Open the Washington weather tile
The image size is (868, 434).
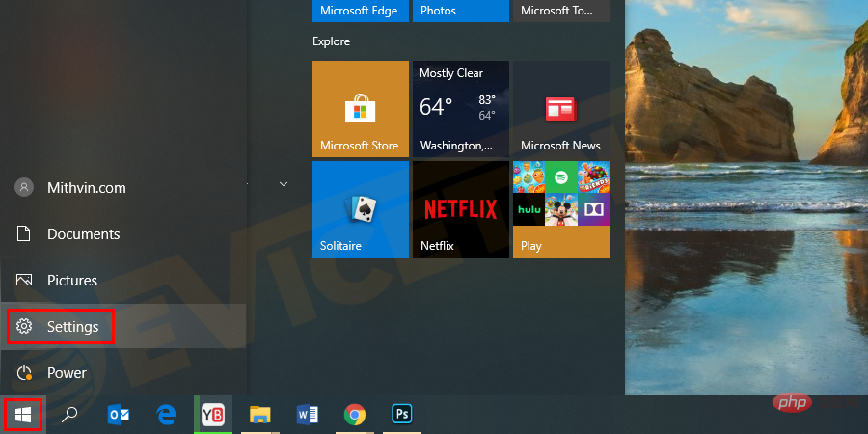click(460, 109)
